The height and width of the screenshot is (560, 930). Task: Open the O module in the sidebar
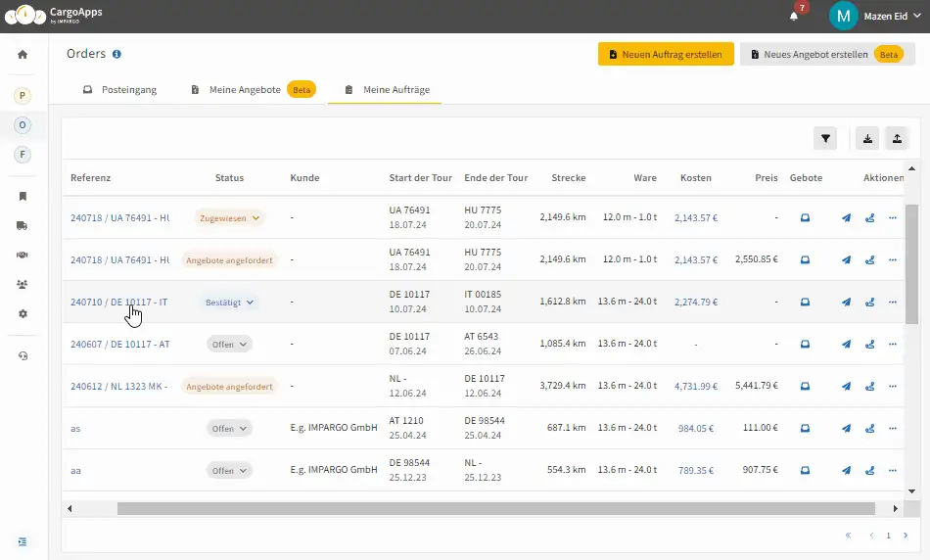[23, 125]
